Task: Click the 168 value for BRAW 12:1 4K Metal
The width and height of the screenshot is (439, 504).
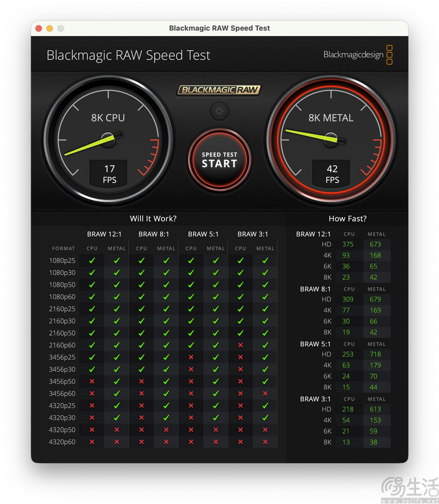Action: (375, 255)
